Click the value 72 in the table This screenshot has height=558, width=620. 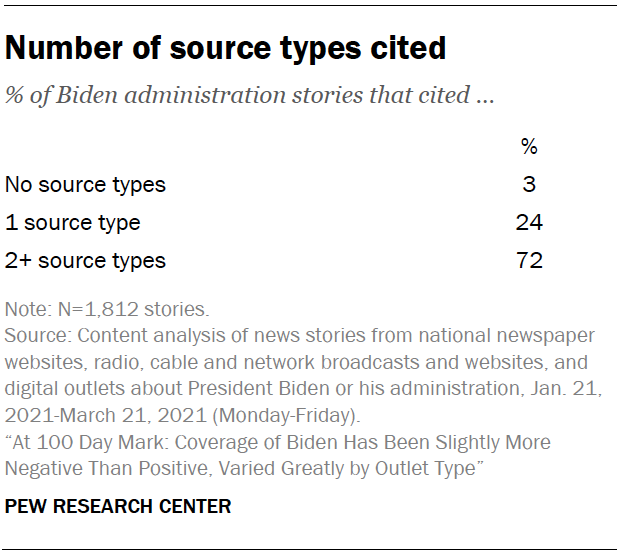pos(529,261)
